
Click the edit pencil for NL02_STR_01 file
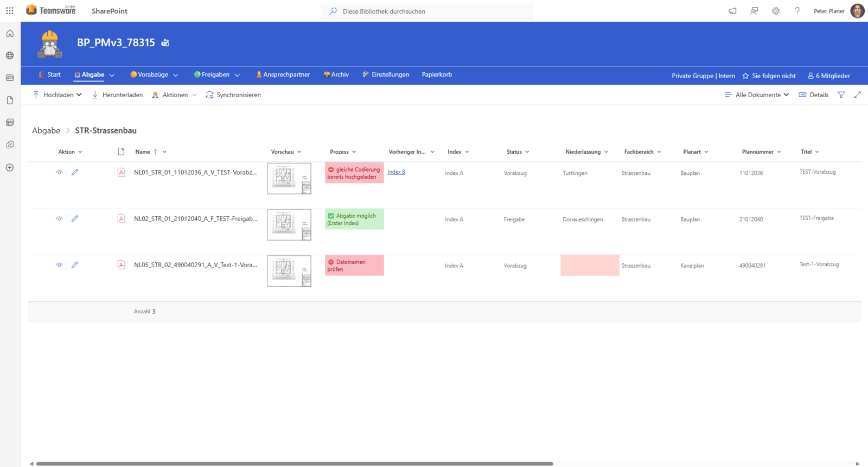pos(75,219)
